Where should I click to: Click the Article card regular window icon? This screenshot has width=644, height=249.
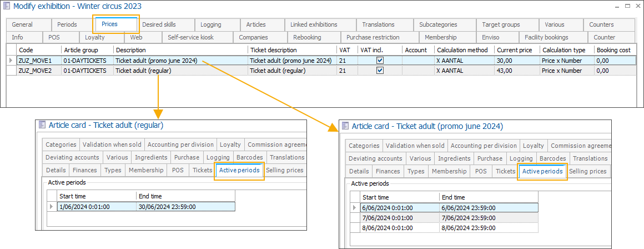[42, 126]
